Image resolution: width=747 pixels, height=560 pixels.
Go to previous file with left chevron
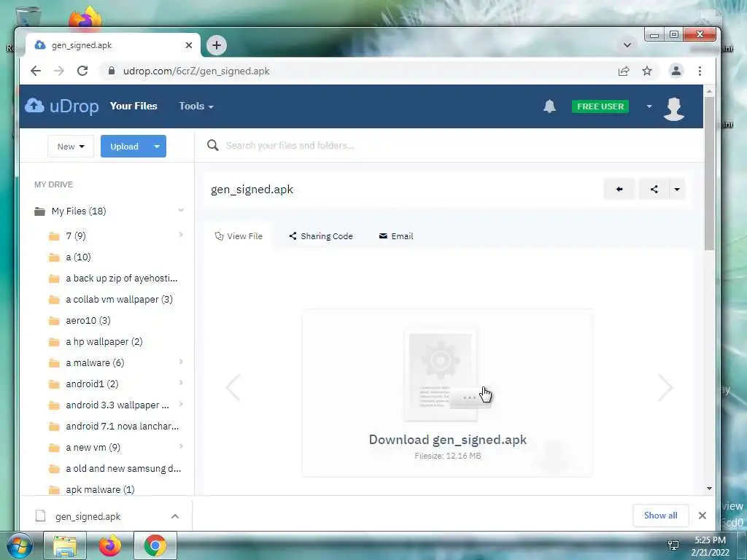pos(233,387)
